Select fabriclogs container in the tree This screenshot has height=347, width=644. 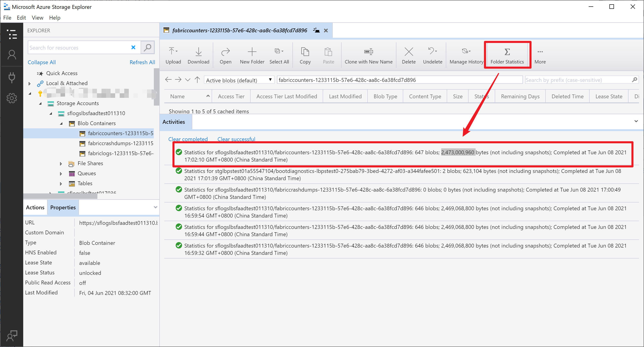click(120, 153)
